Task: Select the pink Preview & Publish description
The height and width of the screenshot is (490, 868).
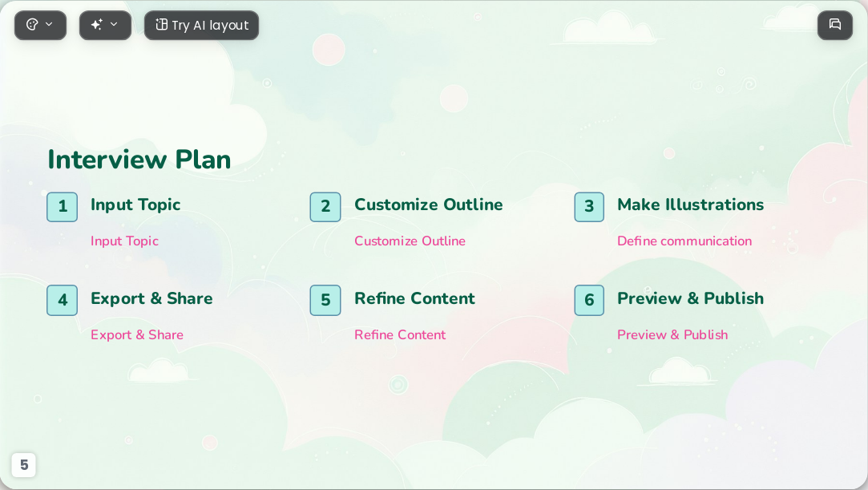Action: click(x=672, y=335)
